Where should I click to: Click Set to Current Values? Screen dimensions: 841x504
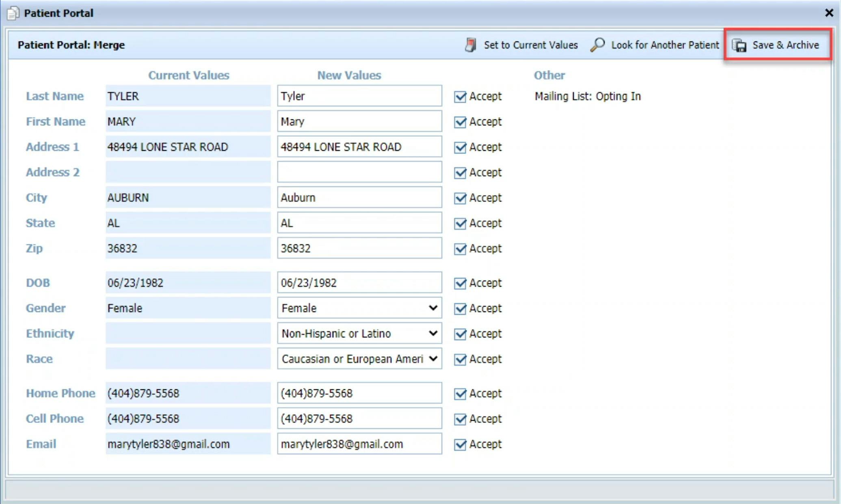point(531,45)
